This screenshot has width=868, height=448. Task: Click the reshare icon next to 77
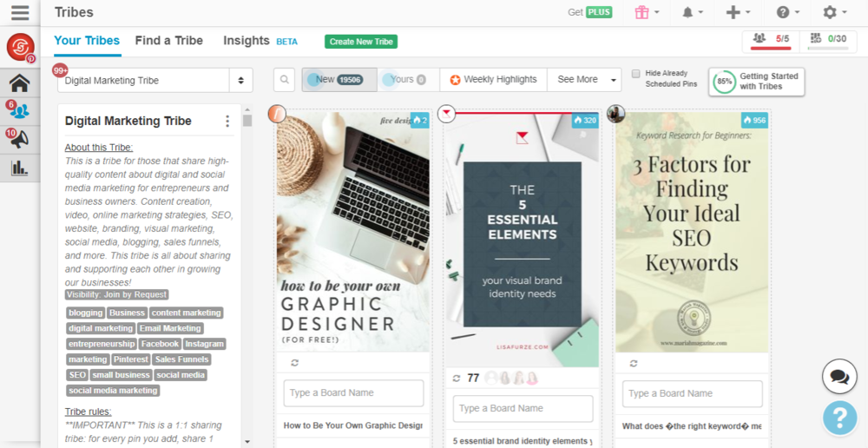click(x=457, y=379)
